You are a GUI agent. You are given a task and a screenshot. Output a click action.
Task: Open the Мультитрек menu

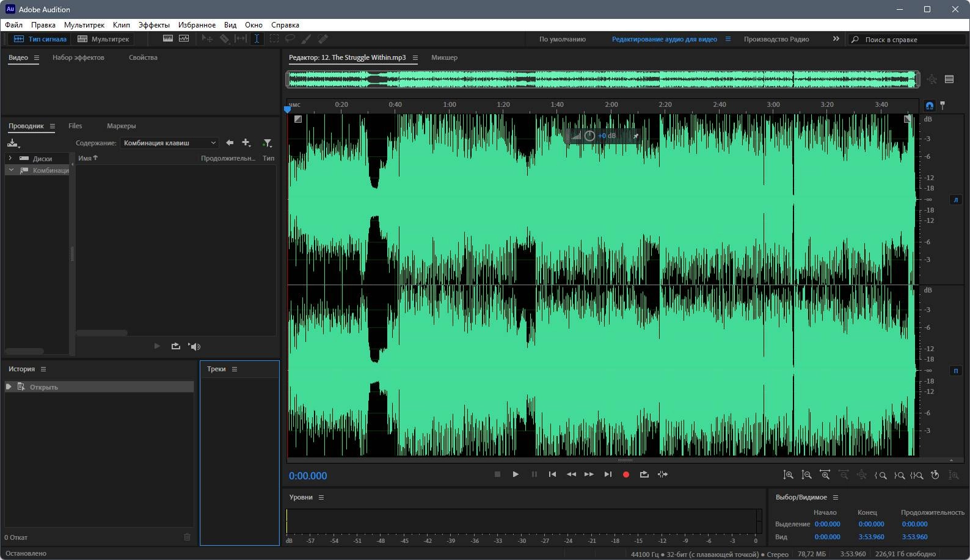[84, 25]
